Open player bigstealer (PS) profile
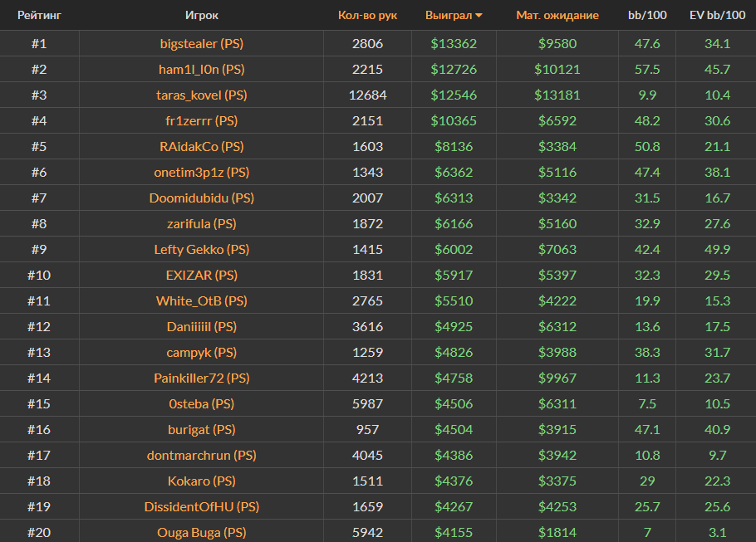The width and height of the screenshot is (756, 542). [202, 43]
